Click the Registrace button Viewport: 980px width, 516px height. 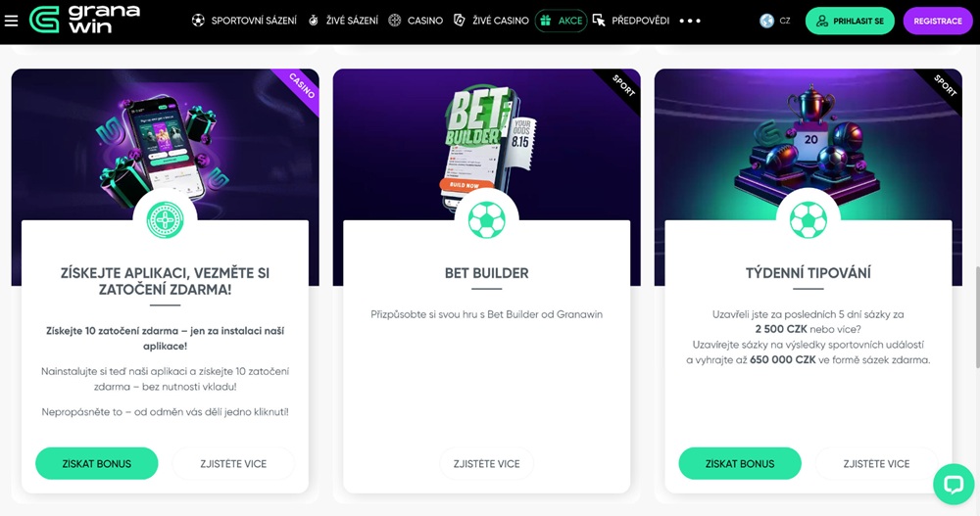938,21
